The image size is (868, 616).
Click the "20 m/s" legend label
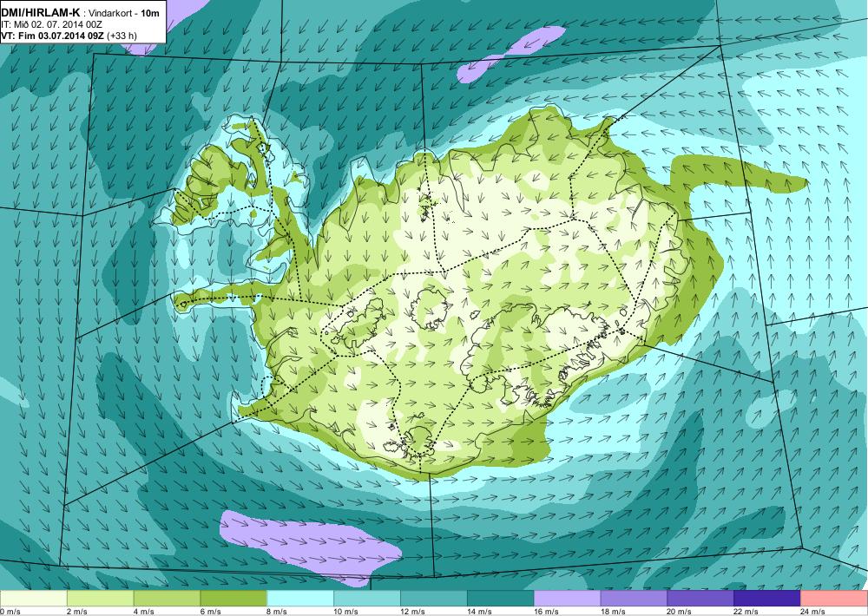(680, 611)
